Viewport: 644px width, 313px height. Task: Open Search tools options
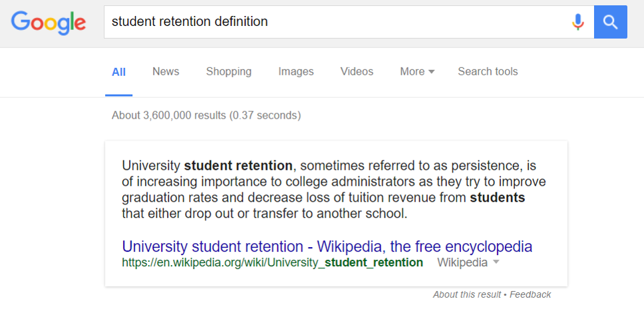(488, 71)
